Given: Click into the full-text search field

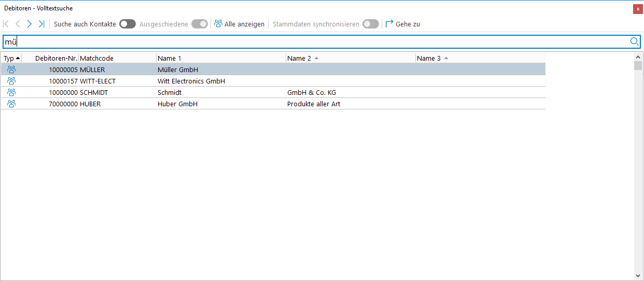Looking at the screenshot, I should [x=311, y=42].
